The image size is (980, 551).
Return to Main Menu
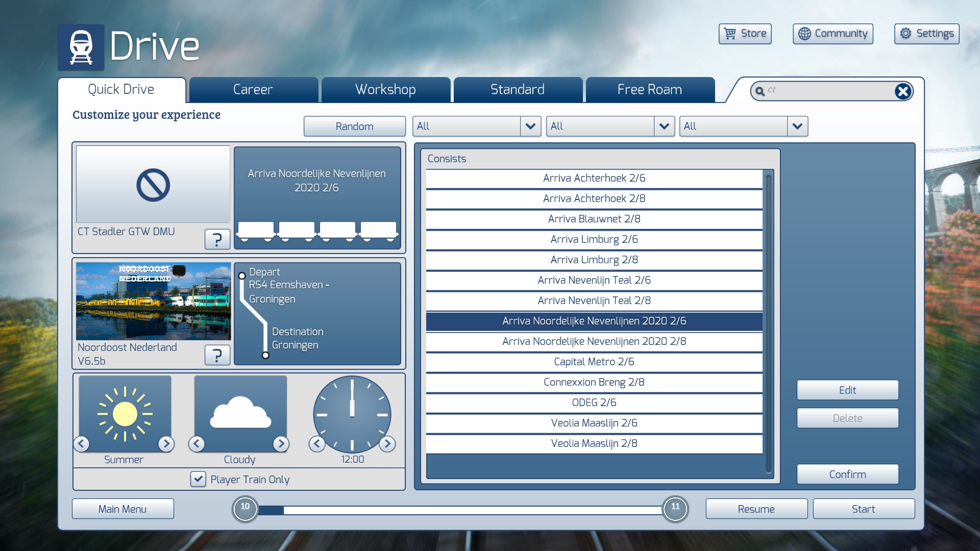[122, 509]
